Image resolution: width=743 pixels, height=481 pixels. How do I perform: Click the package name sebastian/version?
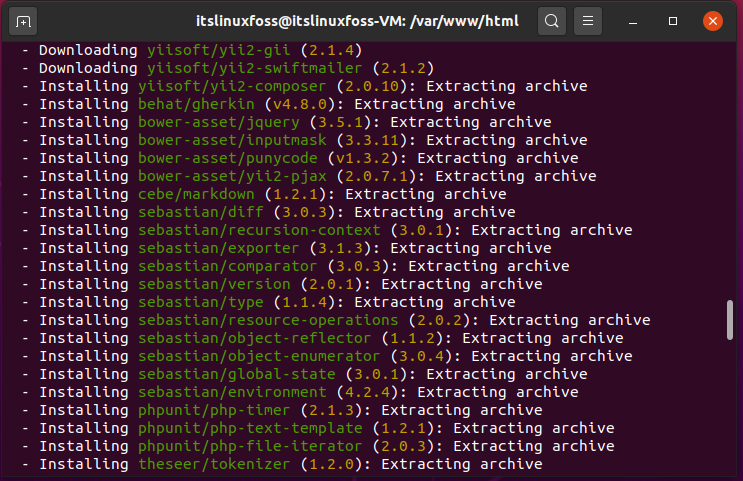click(x=214, y=284)
